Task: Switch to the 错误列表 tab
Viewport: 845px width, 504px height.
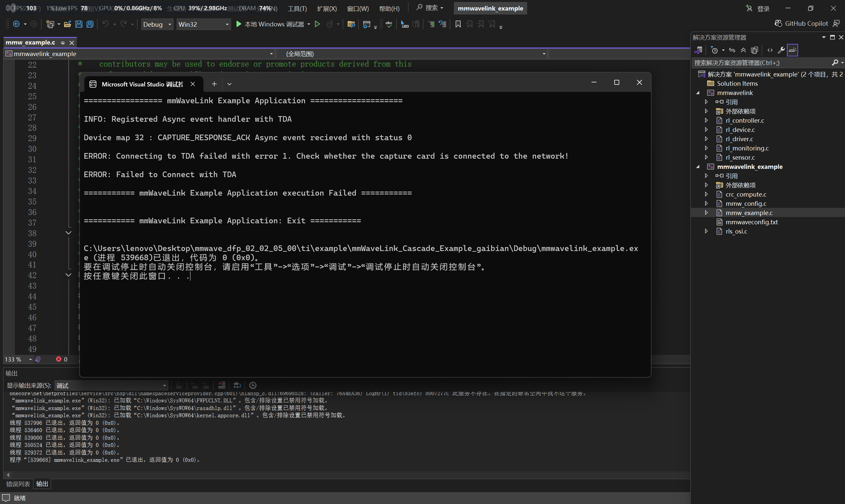Action: (18, 484)
